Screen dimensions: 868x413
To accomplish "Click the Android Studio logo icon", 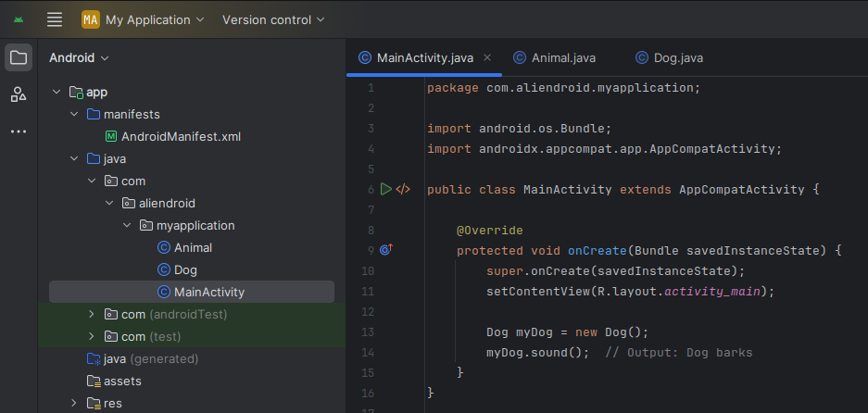I will tap(19, 20).
